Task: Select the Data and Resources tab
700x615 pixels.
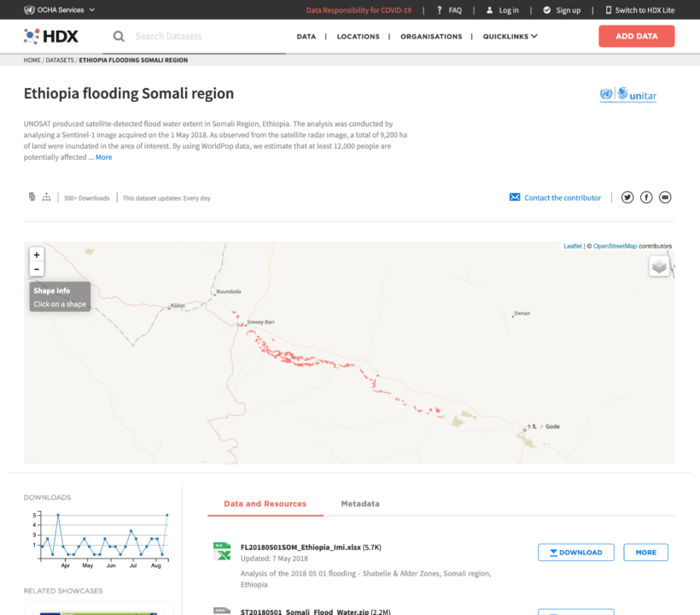Action: [265, 504]
